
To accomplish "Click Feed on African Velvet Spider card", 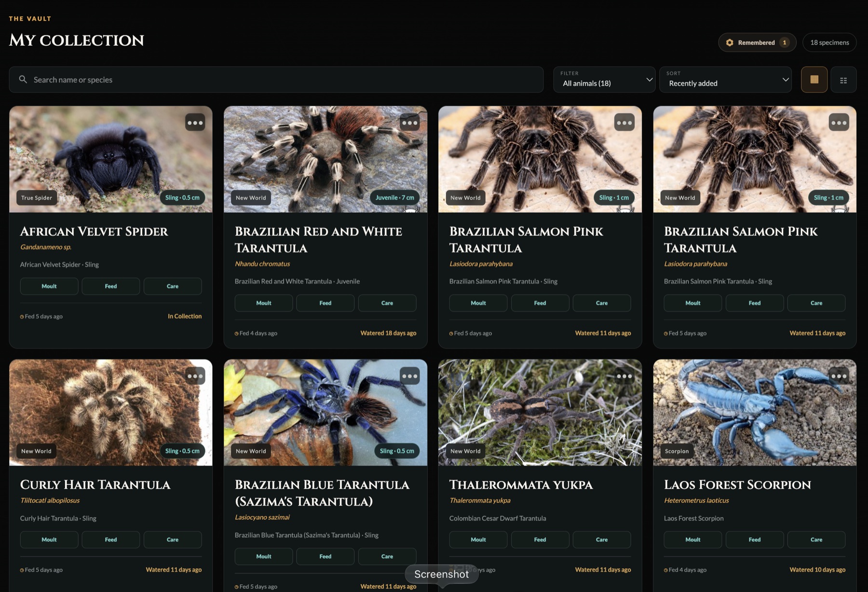I will 111,286.
